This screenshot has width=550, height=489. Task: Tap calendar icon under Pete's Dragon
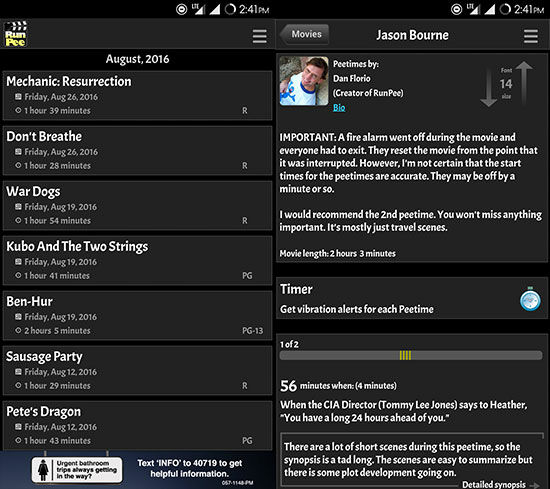[18, 427]
